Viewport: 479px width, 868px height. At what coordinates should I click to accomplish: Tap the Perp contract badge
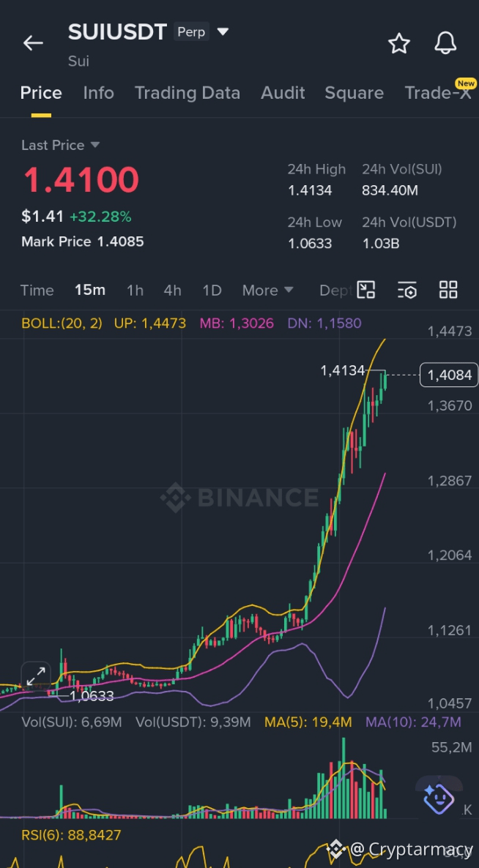(x=191, y=32)
